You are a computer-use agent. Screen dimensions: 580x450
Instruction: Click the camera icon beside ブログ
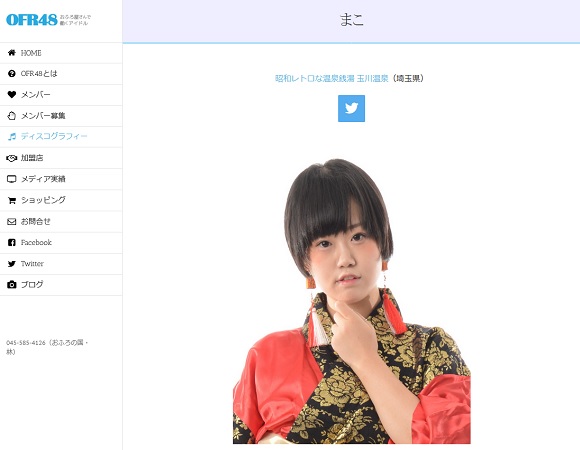[12, 285]
